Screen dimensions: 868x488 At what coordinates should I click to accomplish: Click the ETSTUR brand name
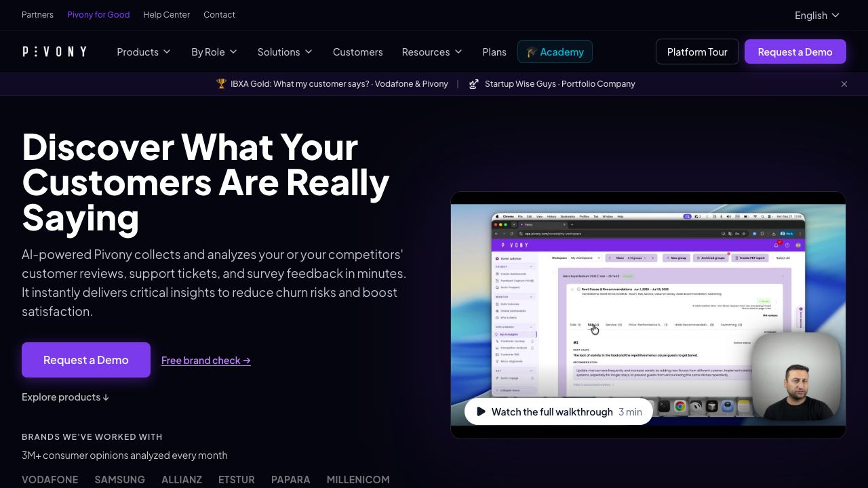237,479
